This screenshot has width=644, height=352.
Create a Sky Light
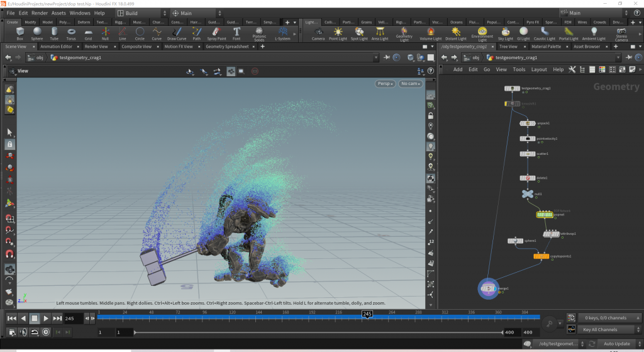[506, 34]
